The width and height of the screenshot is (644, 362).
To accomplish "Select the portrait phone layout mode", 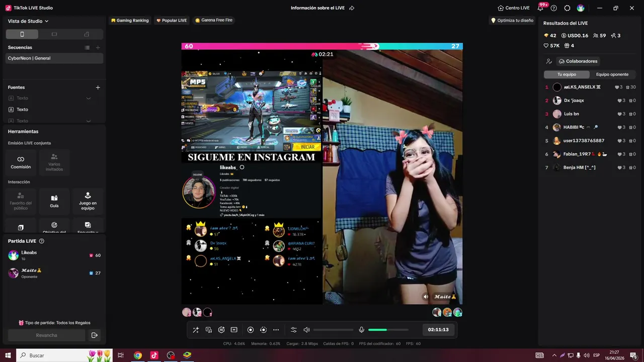I will (22, 34).
